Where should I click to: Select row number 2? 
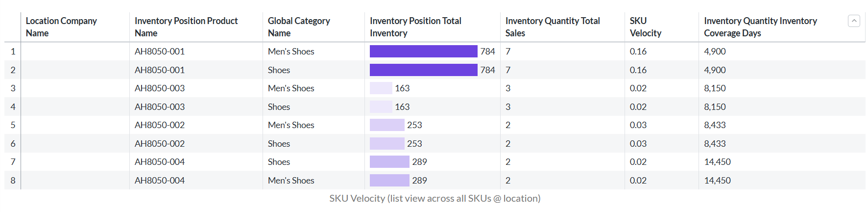[13, 70]
